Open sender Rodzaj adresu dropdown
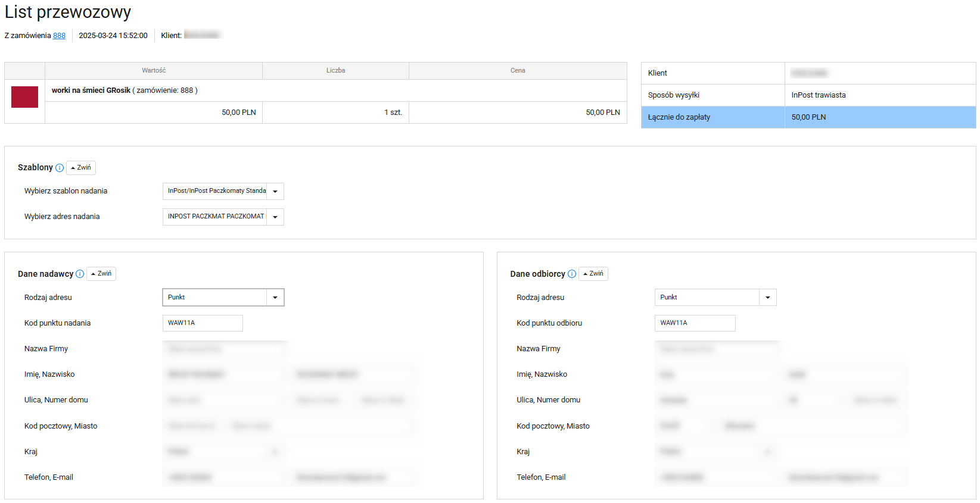Image resolution: width=980 pixels, height=503 pixels. 223,298
